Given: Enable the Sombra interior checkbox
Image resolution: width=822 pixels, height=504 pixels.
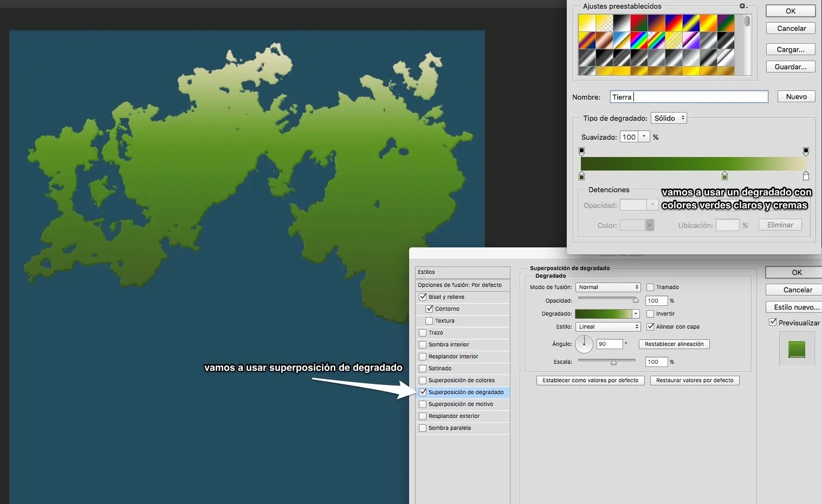Looking at the screenshot, I should click(423, 344).
